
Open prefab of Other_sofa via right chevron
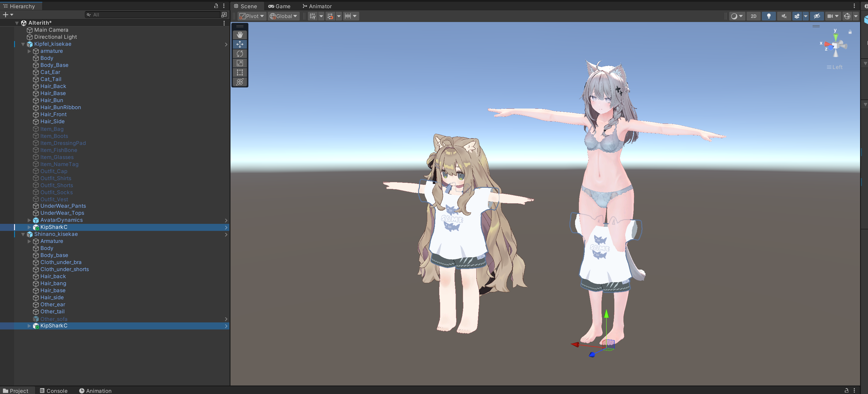pos(226,319)
